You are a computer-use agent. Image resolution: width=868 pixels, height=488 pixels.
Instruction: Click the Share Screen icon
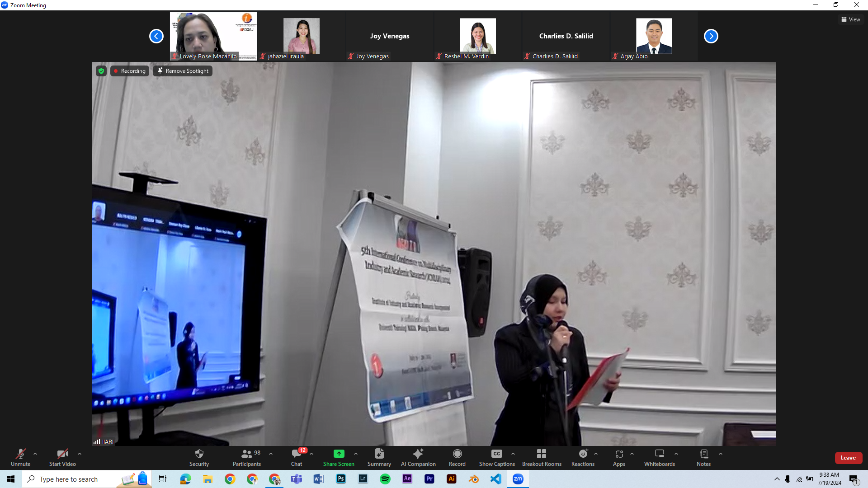(x=339, y=454)
